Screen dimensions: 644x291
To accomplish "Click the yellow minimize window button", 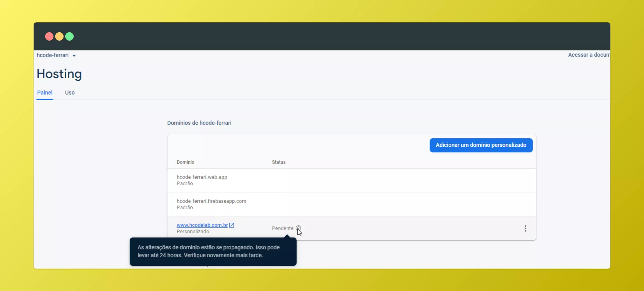I will coord(59,36).
